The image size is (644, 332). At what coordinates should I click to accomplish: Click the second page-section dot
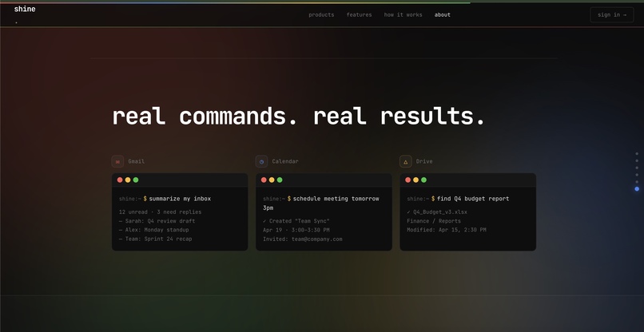pos(637,160)
